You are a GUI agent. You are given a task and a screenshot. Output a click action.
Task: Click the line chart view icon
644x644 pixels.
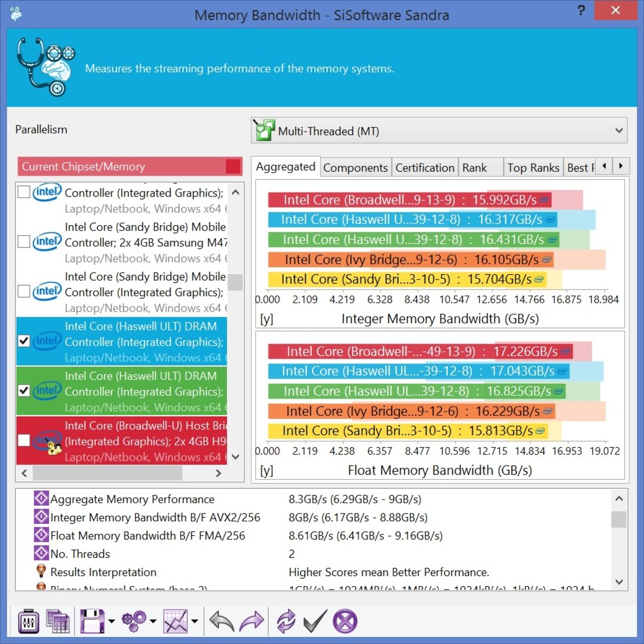(176, 621)
